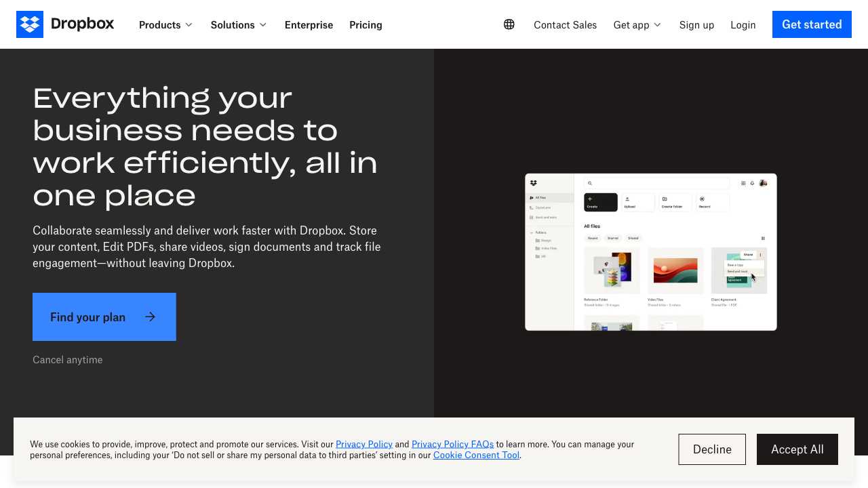This screenshot has width=868, height=488.
Task: Click the search field in preview image
Action: pos(656,183)
